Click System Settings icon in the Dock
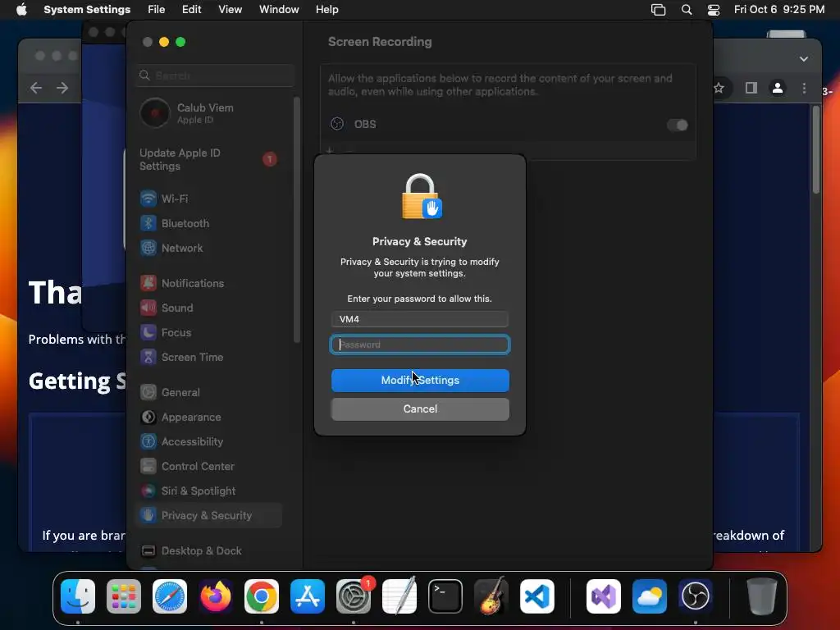 click(354, 596)
